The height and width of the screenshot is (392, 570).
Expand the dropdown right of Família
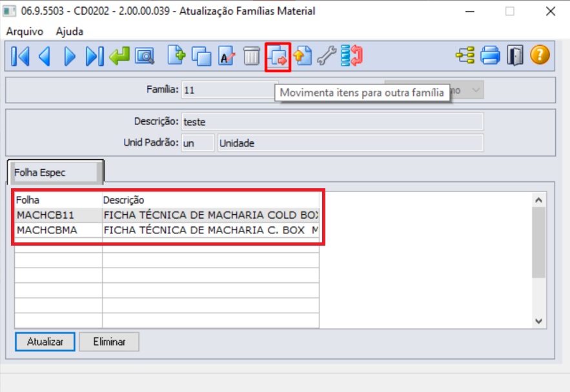pos(476,90)
